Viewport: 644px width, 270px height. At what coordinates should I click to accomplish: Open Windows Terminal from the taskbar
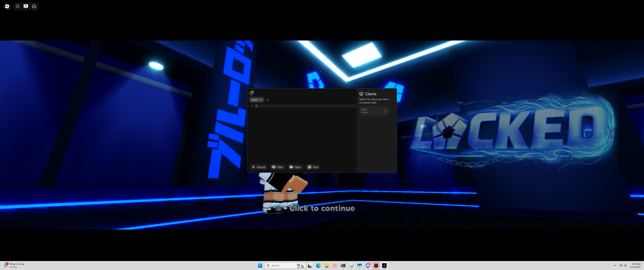coord(343,265)
